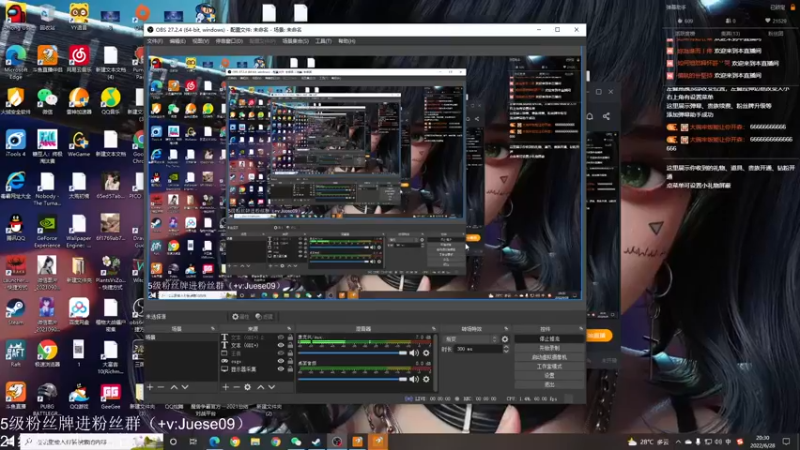
Task: Remove the selected scene with minus icon
Action: click(161, 387)
